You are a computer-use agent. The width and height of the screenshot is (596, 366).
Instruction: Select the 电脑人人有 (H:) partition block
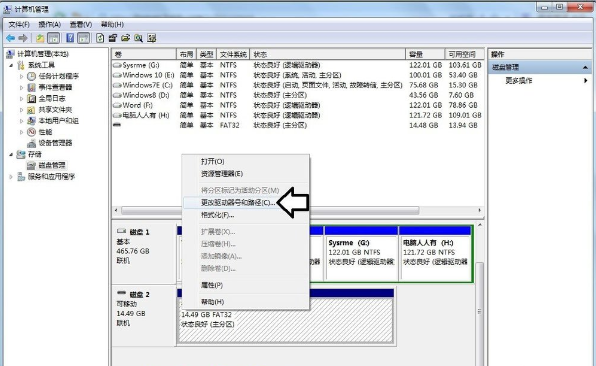436,254
